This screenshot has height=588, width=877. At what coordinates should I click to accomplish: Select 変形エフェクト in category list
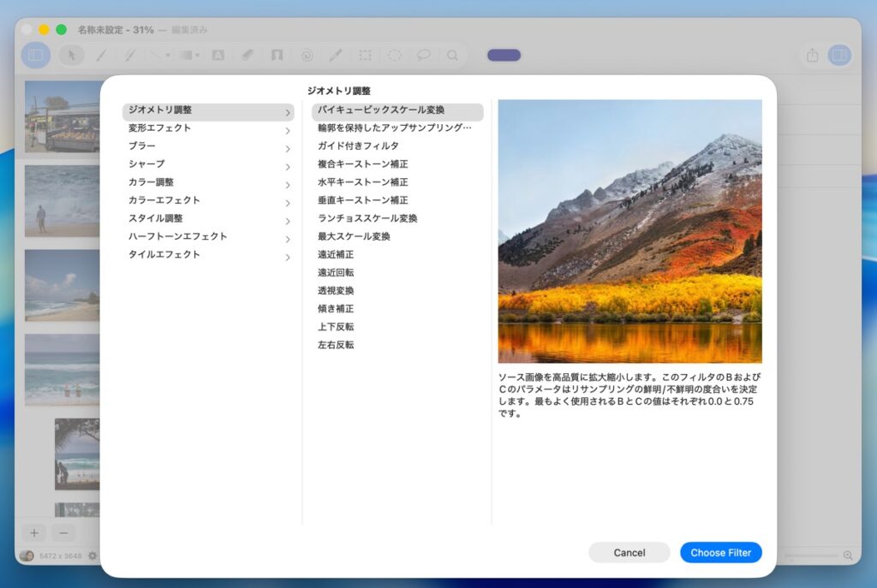[x=160, y=128]
